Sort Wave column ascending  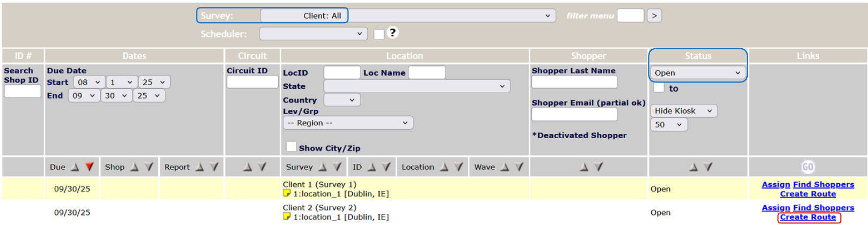505,167
